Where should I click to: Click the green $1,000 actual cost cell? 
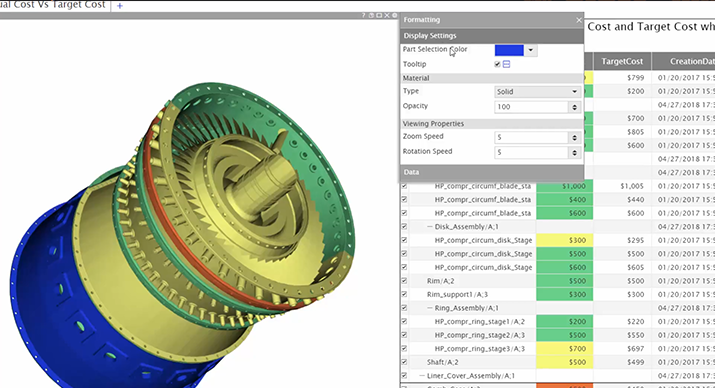[x=565, y=186]
